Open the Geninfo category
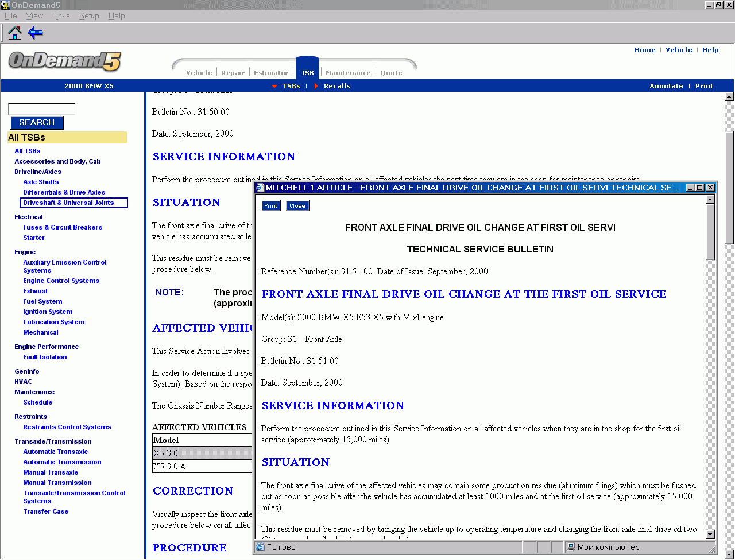 (x=27, y=371)
